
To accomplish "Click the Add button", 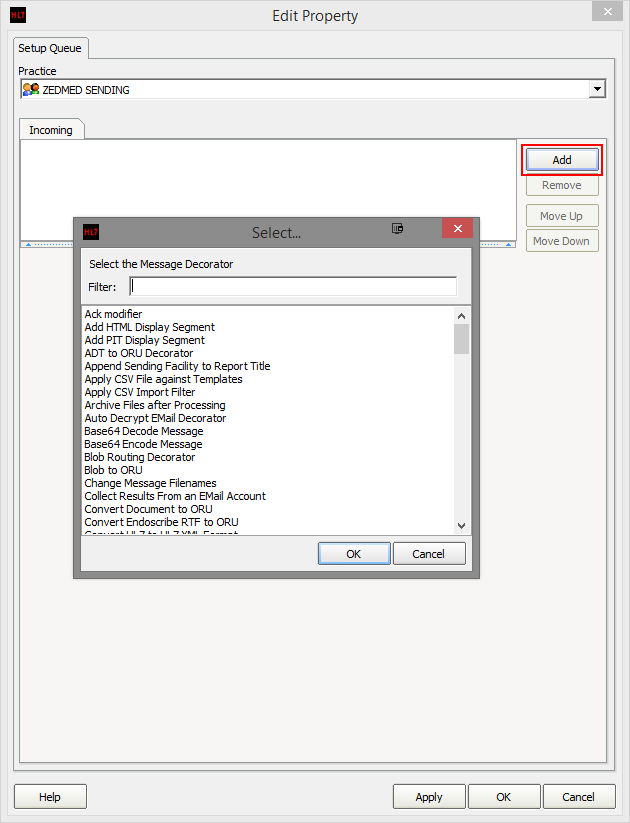I will click(562, 160).
